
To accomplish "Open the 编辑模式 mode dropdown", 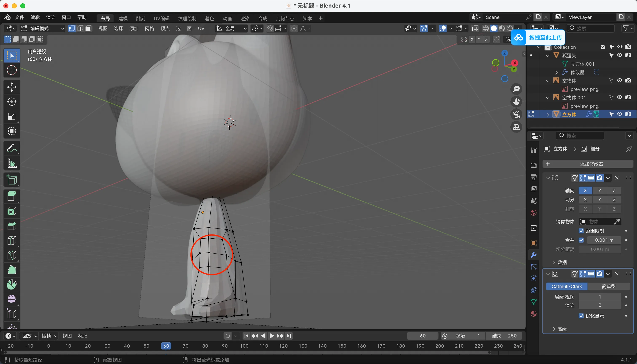I will pyautogui.click(x=43, y=28).
